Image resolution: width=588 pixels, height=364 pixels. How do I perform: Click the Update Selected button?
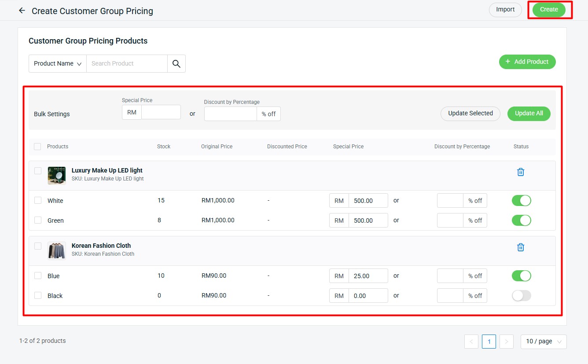pos(470,114)
